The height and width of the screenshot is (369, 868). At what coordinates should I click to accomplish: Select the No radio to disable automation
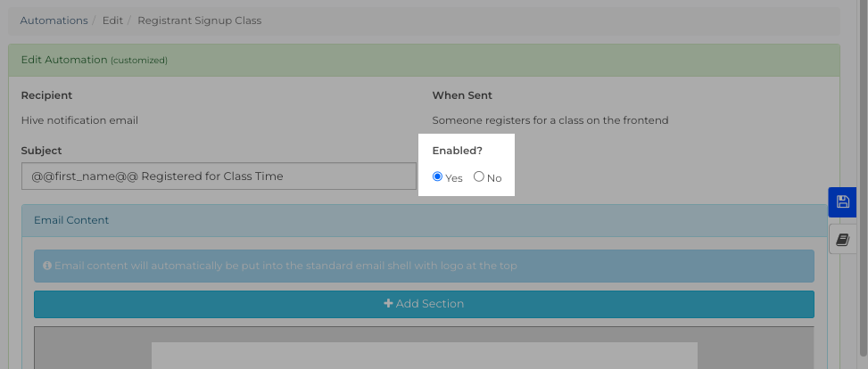(479, 176)
